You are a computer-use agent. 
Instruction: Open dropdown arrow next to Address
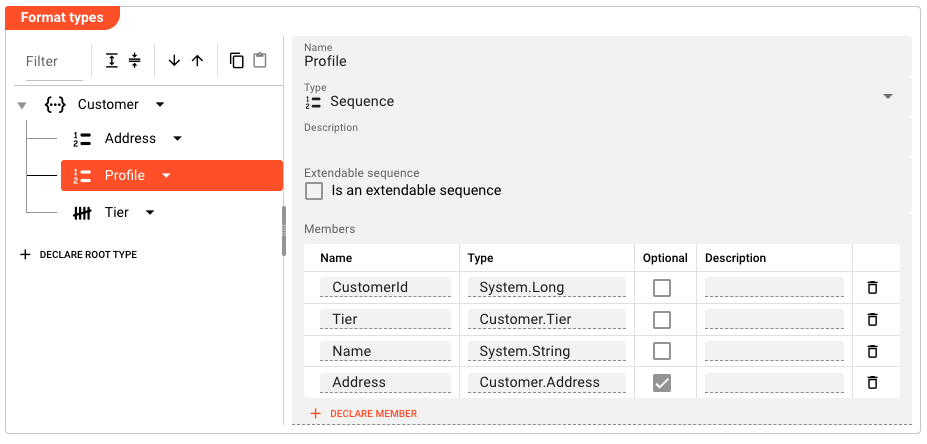(x=177, y=139)
